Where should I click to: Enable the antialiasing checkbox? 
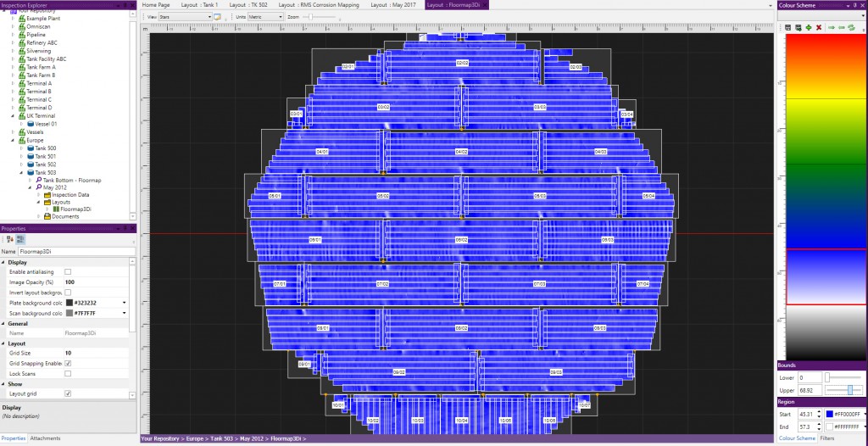coord(68,271)
